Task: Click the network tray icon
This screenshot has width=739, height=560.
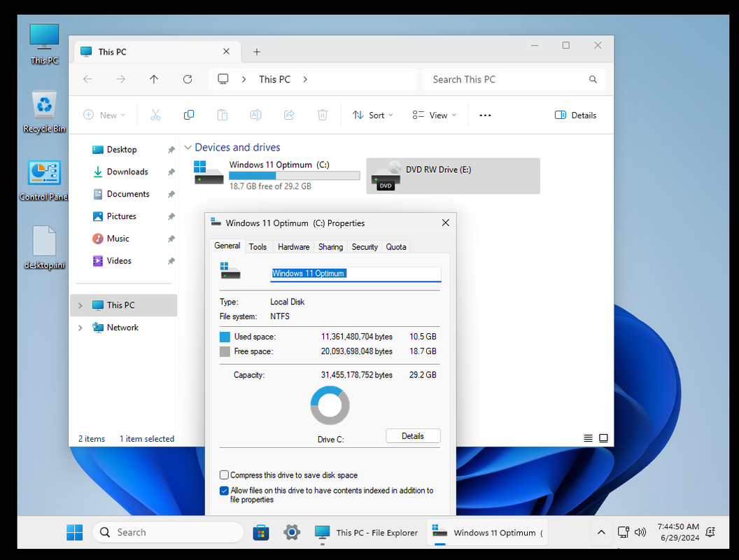Action: click(x=624, y=532)
